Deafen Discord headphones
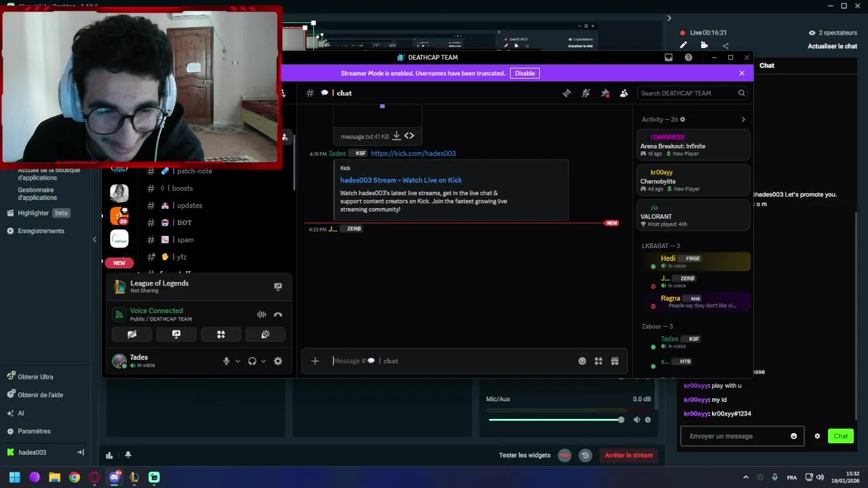Screen dimensions: 868x488 click(252, 361)
